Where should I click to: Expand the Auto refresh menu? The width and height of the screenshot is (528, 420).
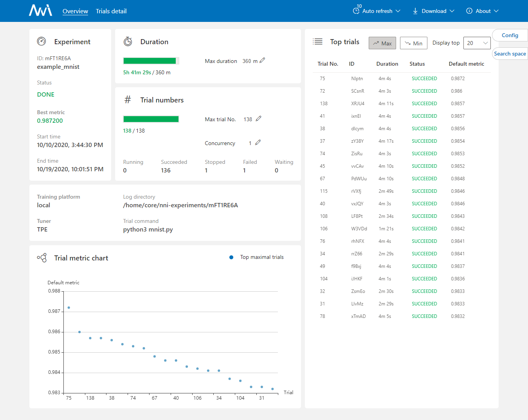coord(398,11)
